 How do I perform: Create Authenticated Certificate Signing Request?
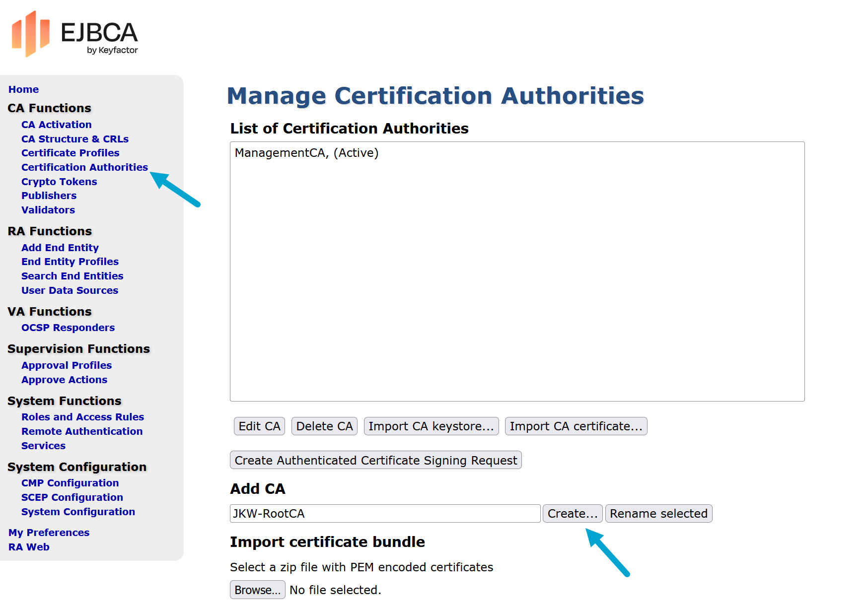375,461
